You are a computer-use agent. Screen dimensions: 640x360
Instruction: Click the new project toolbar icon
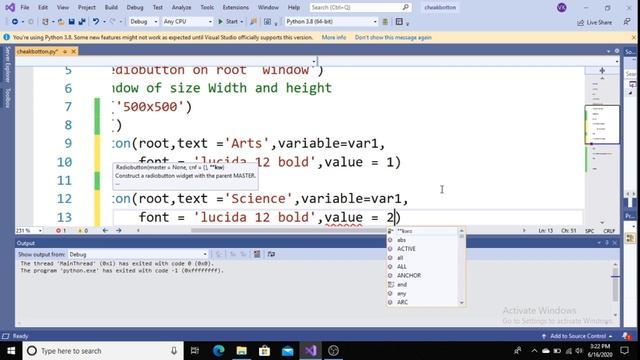(x=45, y=22)
